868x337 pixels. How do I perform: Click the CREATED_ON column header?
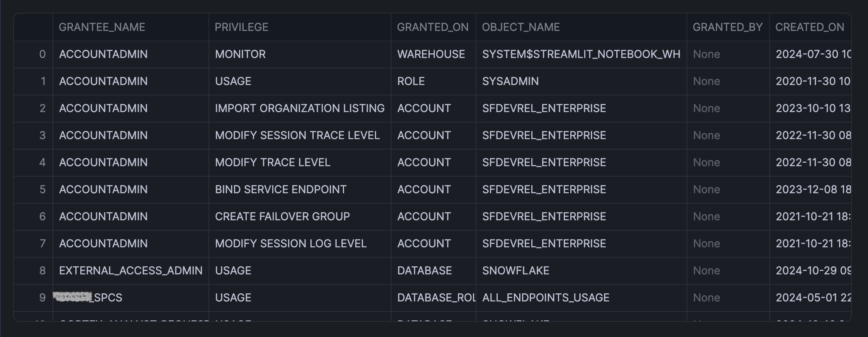pos(809,27)
